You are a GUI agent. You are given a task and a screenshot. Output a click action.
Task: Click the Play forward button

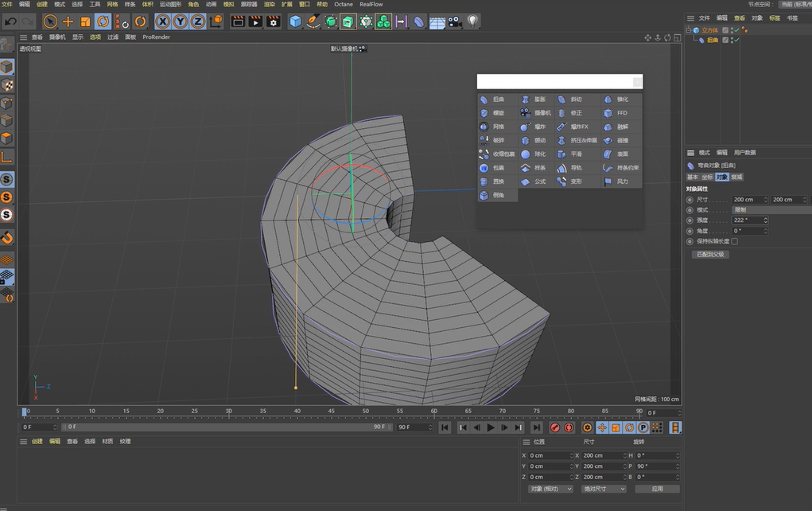click(491, 427)
